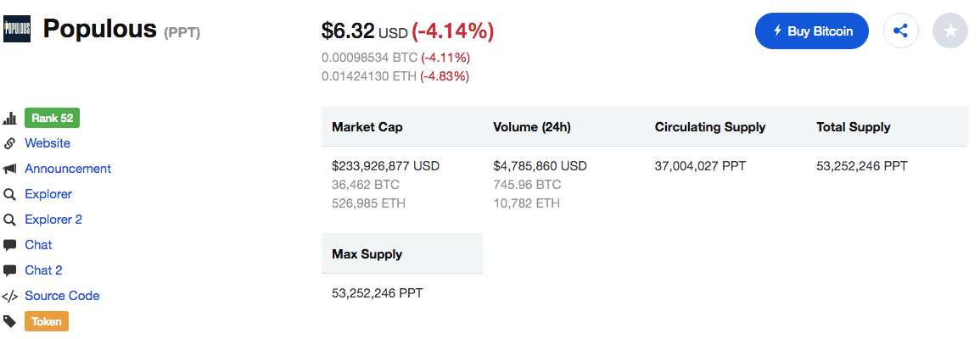Click the magnifier icon beside Explorer

(10, 195)
